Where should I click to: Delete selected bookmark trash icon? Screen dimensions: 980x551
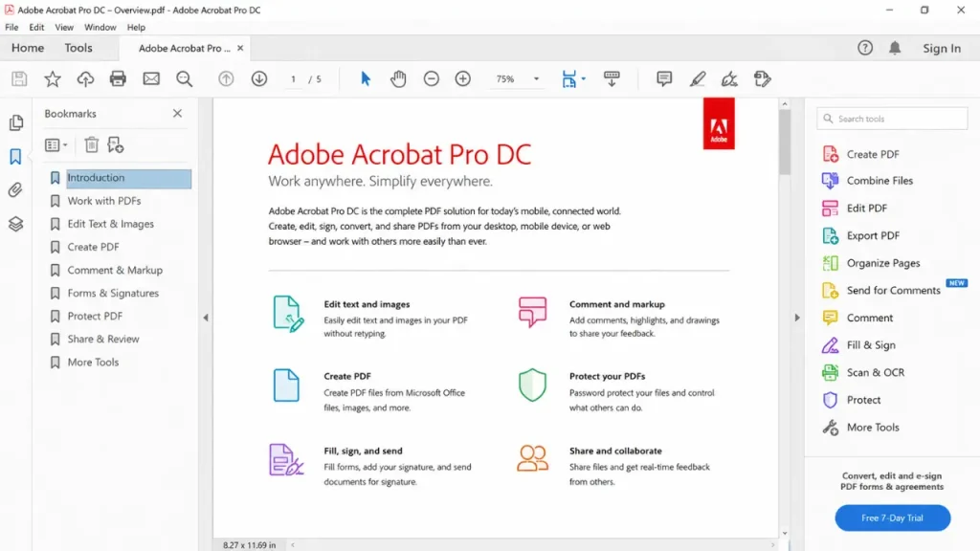pos(92,145)
